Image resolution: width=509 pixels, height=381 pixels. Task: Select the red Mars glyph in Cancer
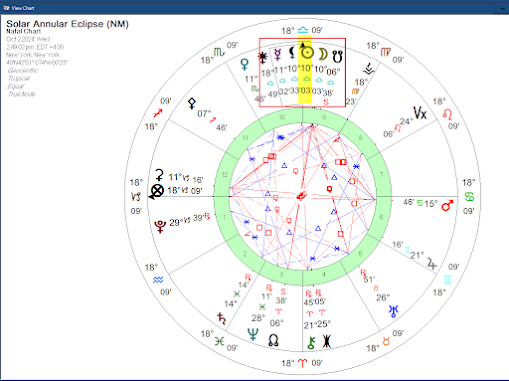tap(447, 206)
